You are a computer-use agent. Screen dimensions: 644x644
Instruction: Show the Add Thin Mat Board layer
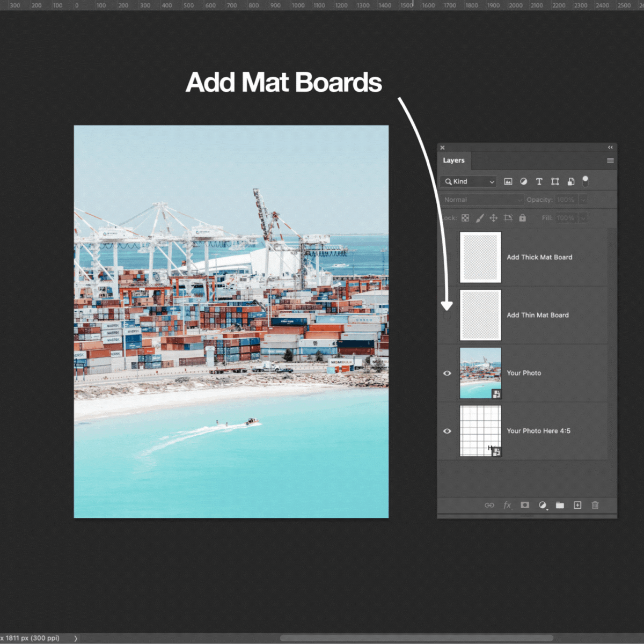447,316
